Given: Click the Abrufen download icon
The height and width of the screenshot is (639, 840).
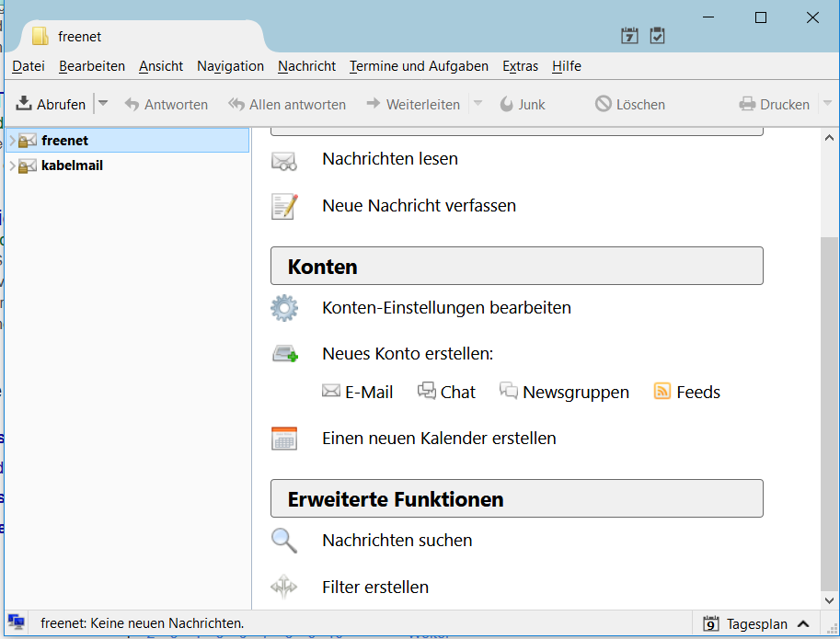Looking at the screenshot, I should pos(24,104).
